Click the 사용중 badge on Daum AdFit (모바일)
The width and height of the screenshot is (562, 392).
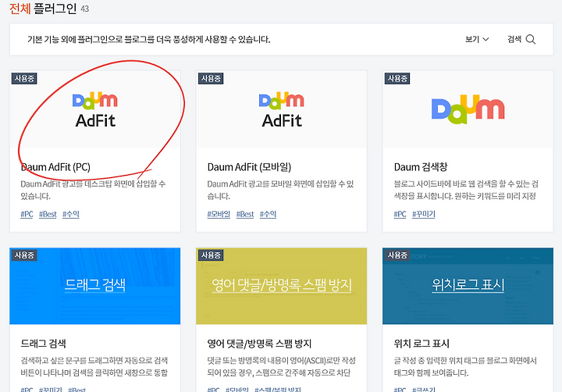tap(211, 79)
